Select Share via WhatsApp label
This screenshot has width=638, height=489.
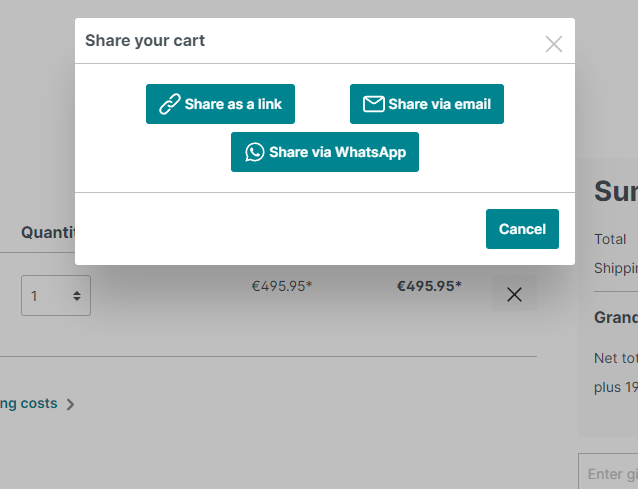(337, 152)
